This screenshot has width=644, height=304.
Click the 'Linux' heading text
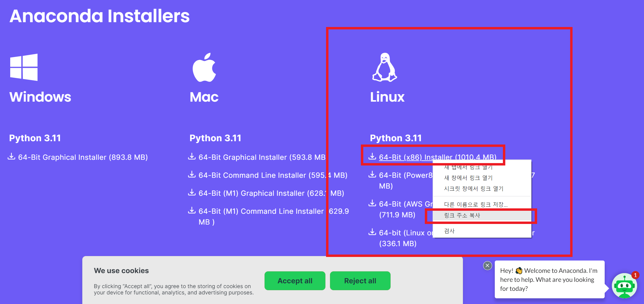point(387,97)
